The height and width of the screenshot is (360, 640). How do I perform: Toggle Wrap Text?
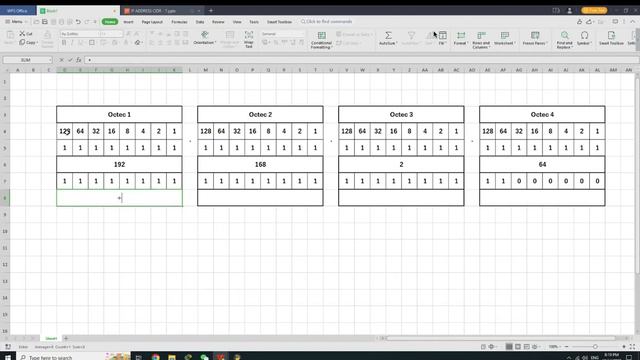249,40
